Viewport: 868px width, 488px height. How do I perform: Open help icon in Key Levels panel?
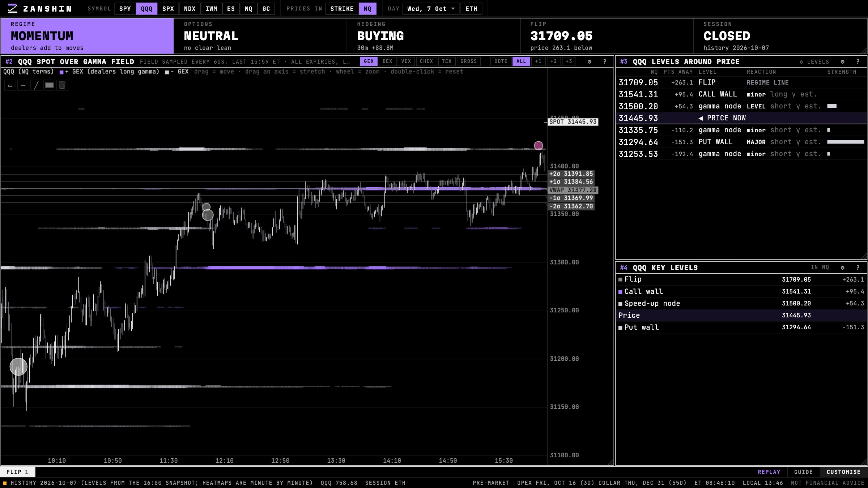[858, 267]
